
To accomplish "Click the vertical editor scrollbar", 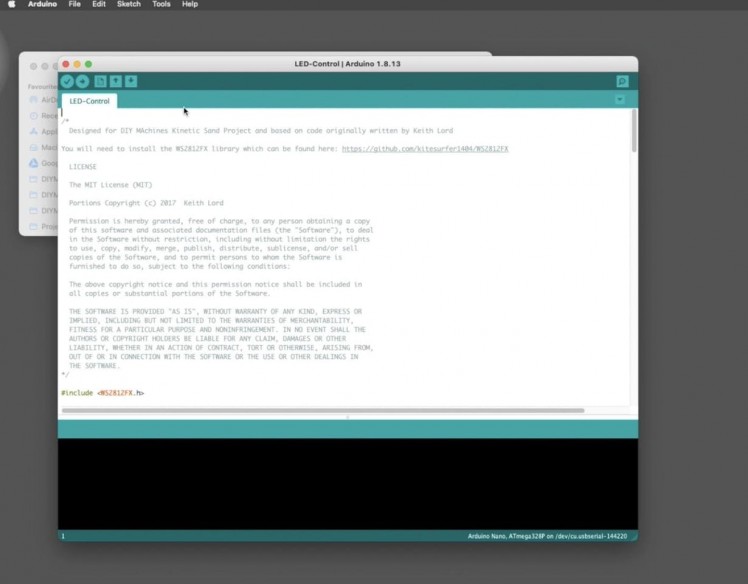I will (634, 131).
